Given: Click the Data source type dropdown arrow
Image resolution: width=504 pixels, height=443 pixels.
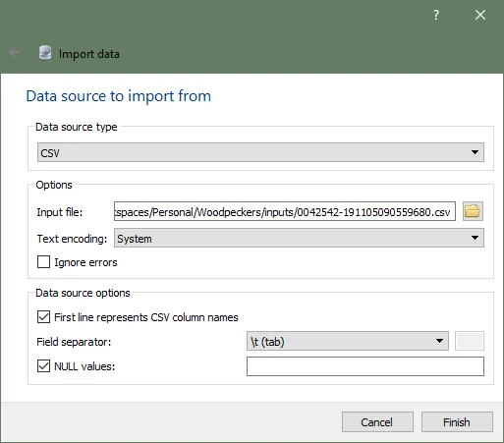Looking at the screenshot, I should 475,152.
